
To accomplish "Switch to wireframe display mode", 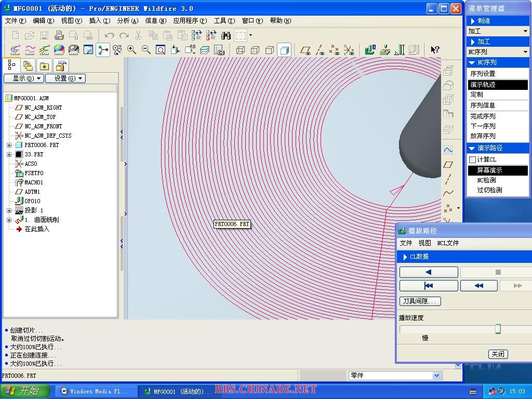I will tap(241, 50).
